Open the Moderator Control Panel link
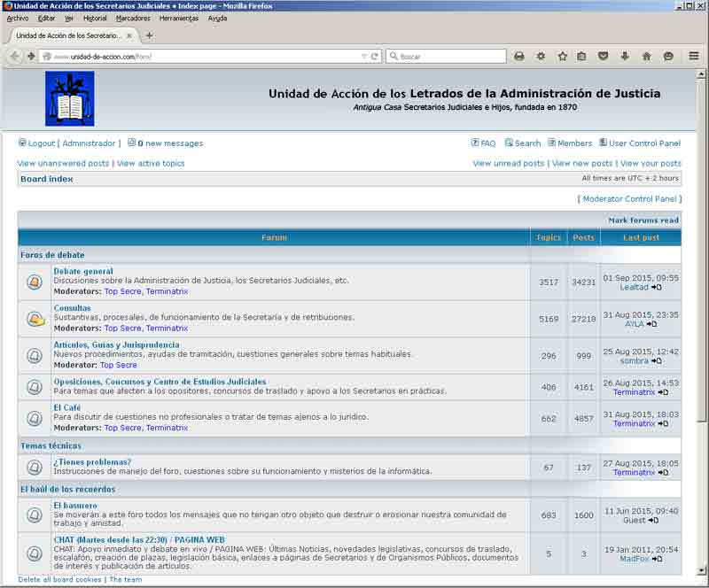709x588 pixels. (631, 198)
